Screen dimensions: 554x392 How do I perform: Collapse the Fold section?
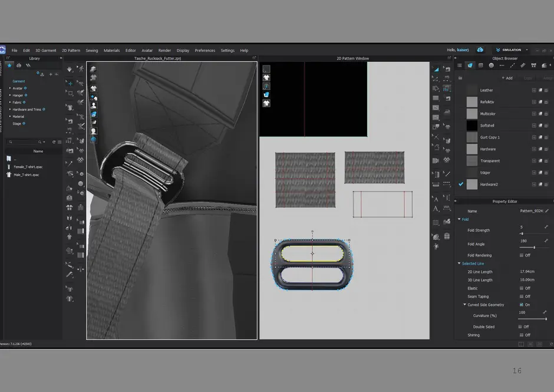[x=459, y=219]
